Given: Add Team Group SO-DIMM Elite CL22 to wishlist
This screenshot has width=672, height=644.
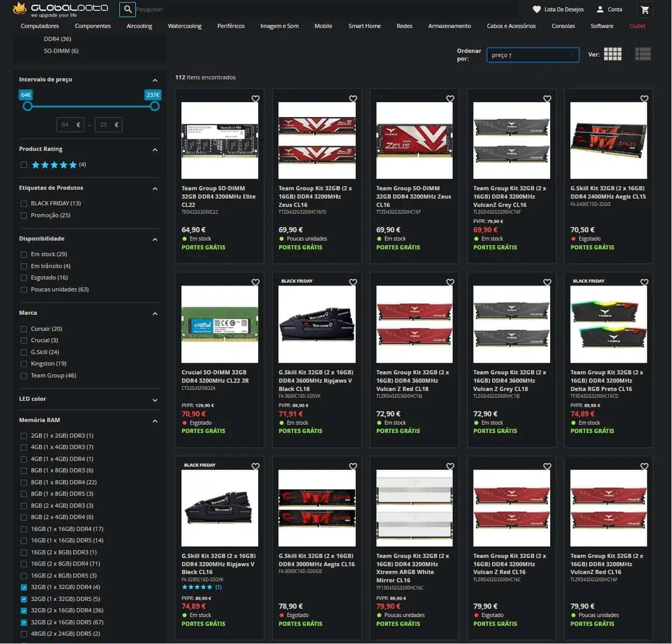Looking at the screenshot, I should point(255,99).
